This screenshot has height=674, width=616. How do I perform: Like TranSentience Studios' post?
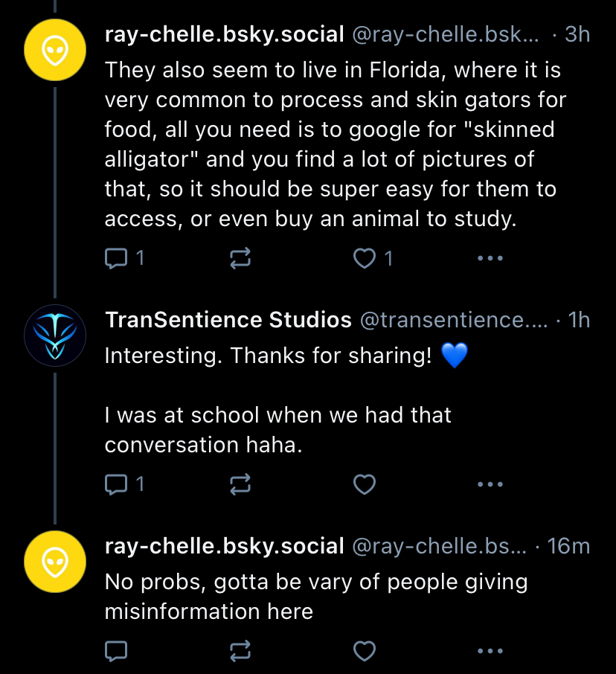click(364, 484)
